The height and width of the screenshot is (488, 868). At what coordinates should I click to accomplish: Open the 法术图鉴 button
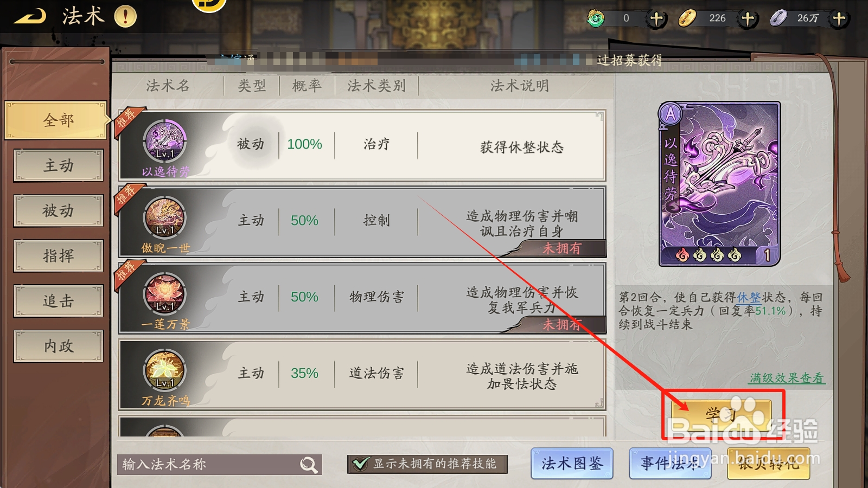pos(572,464)
